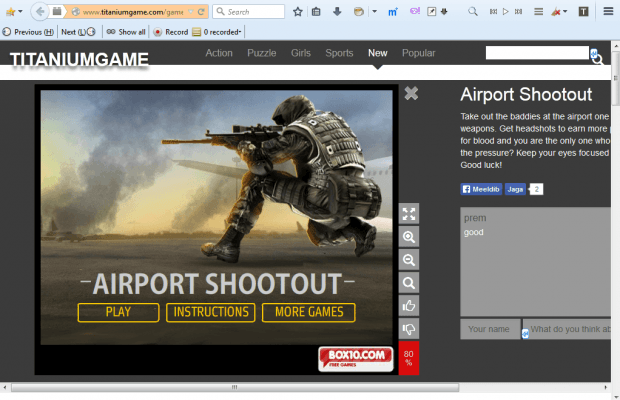
Task: Open the game's INSTRUCTIONS
Action: [211, 313]
